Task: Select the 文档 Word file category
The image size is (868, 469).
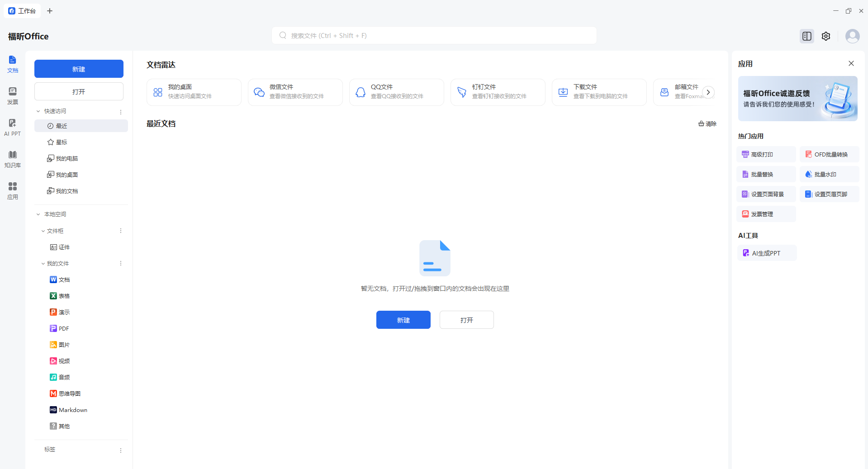Action: [81, 280]
